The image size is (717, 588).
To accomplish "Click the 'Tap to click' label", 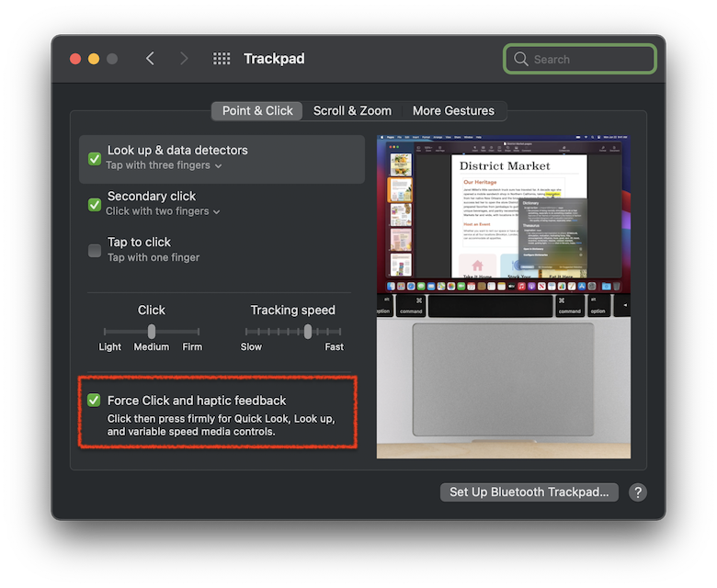I will pos(139,243).
